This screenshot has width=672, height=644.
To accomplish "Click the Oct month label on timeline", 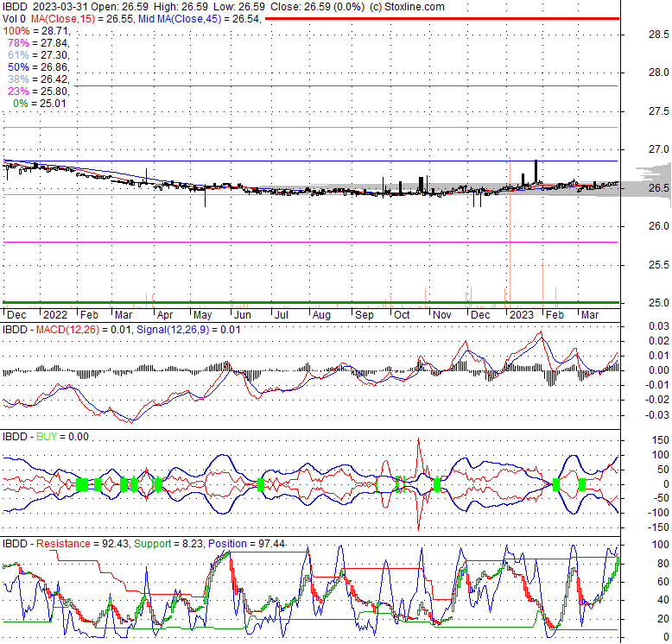I will coord(402,315).
